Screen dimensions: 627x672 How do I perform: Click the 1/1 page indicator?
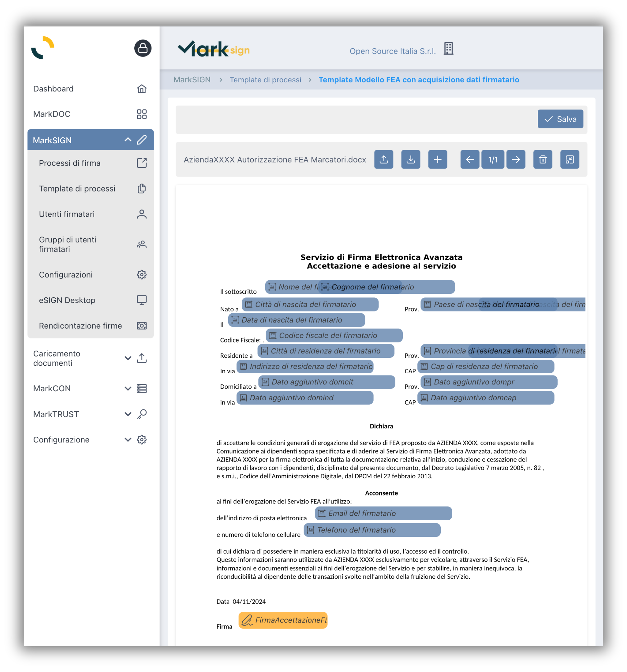[493, 159]
